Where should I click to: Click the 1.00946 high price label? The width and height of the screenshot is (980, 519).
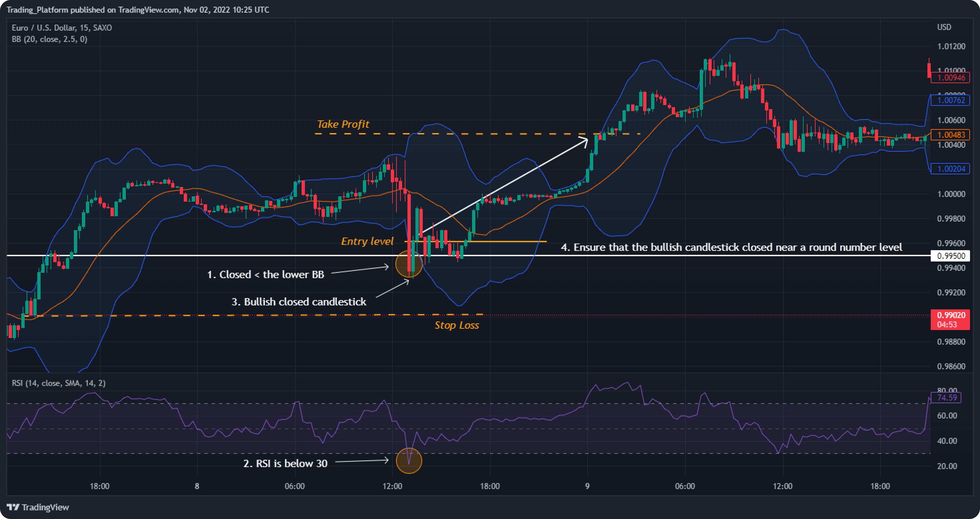(x=950, y=78)
